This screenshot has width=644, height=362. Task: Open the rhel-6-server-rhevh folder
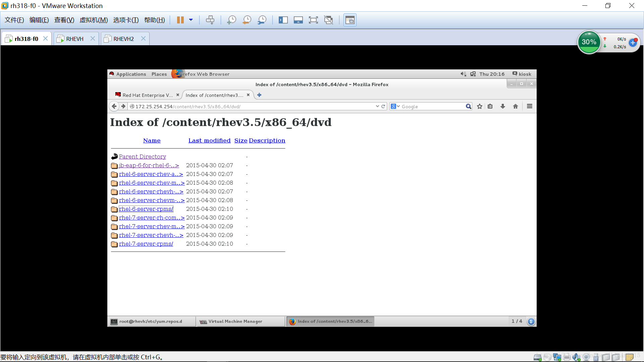click(x=151, y=191)
